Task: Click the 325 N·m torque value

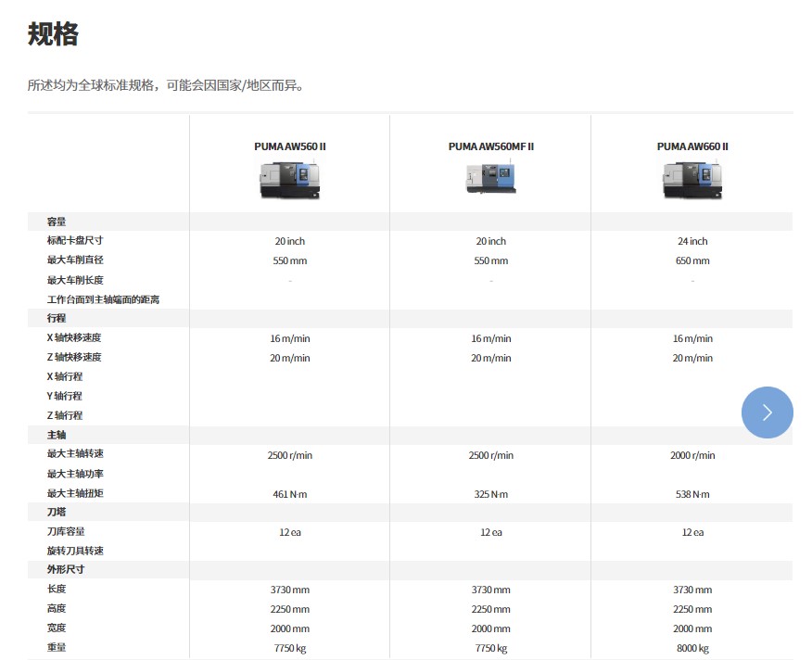Action: 491,495
